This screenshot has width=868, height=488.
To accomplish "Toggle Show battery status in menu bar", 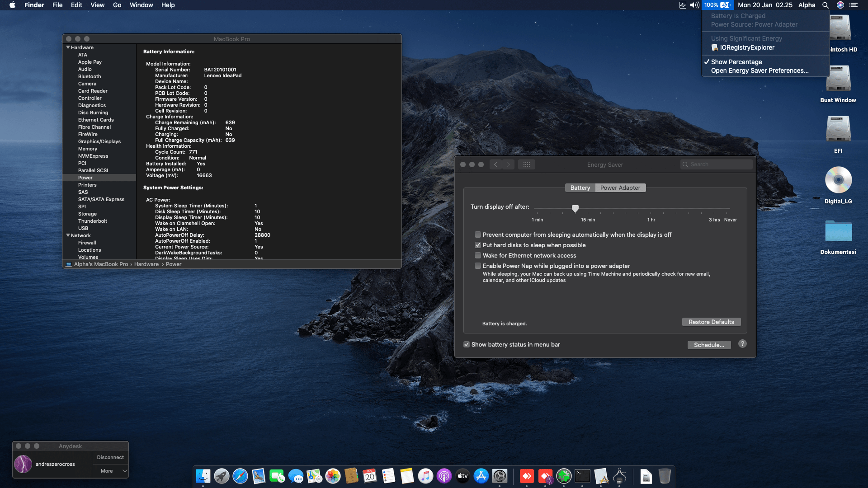I will click(467, 345).
